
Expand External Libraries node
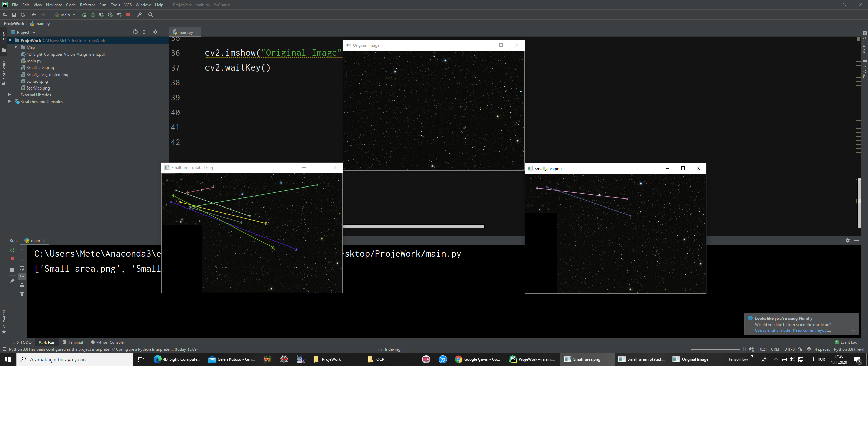[10, 95]
